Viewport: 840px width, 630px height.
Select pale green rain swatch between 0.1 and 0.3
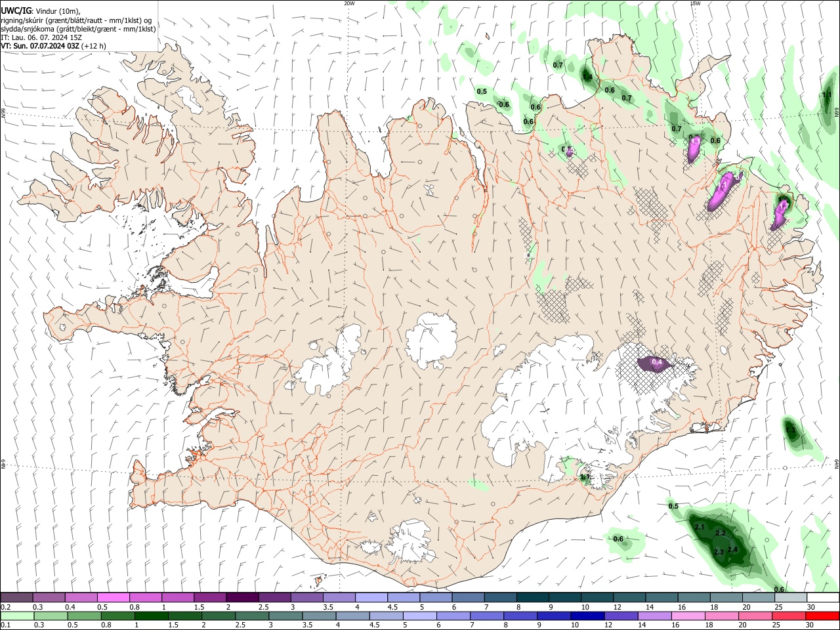[x=17, y=616]
